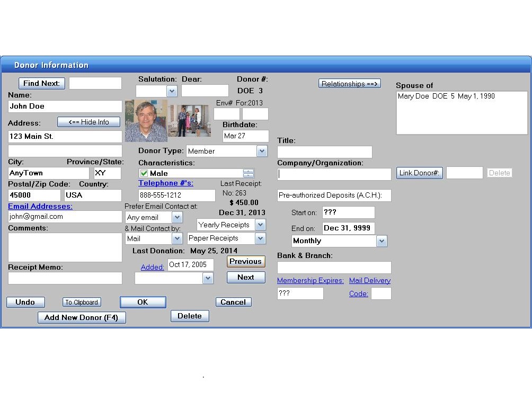Click the Mail Delivery Code input field
Screen dimensions: 532x400
point(382,294)
